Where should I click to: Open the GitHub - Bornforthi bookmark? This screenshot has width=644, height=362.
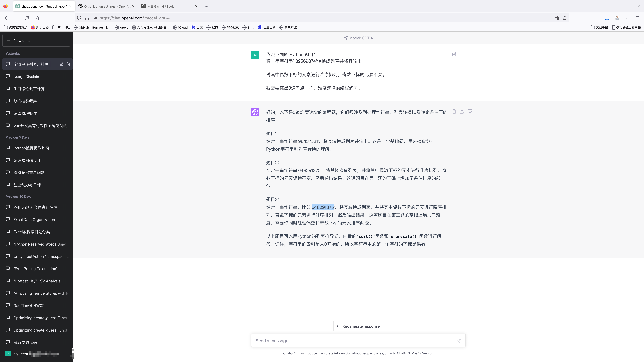pyautogui.click(x=91, y=28)
